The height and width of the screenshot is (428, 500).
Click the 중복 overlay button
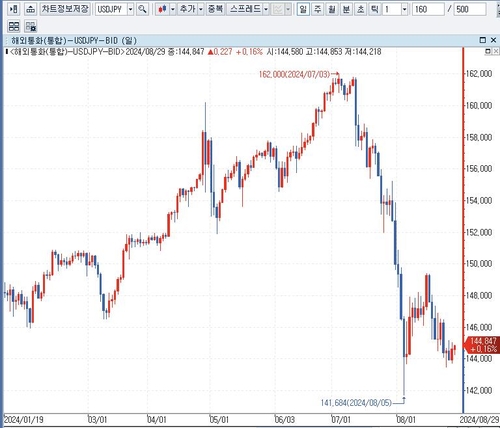click(215, 9)
